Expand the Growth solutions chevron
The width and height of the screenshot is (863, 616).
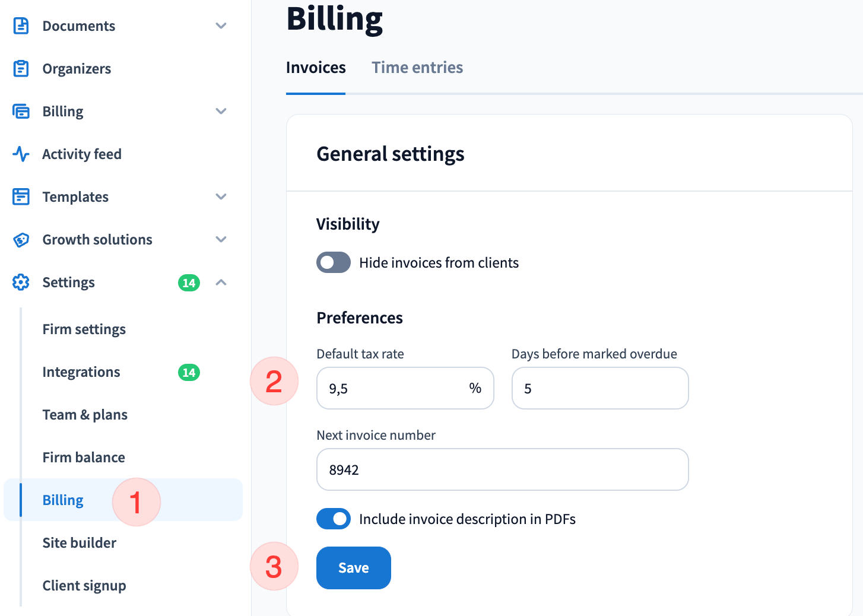(221, 240)
